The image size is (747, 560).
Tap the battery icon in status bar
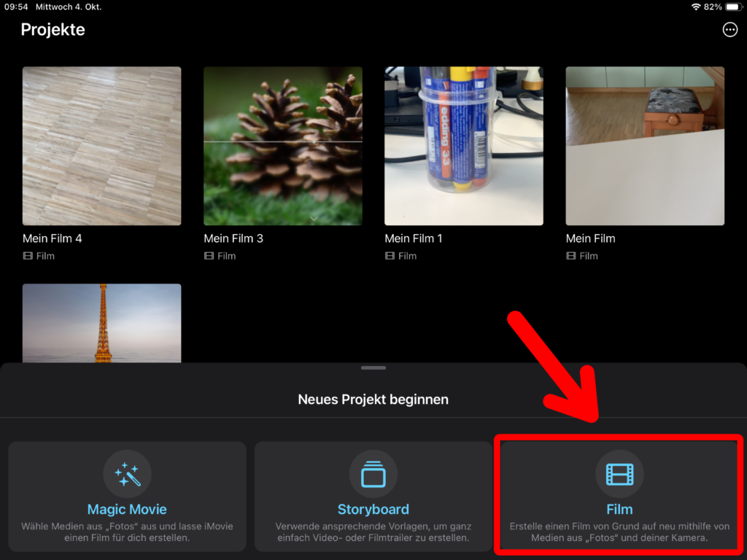[x=732, y=7]
